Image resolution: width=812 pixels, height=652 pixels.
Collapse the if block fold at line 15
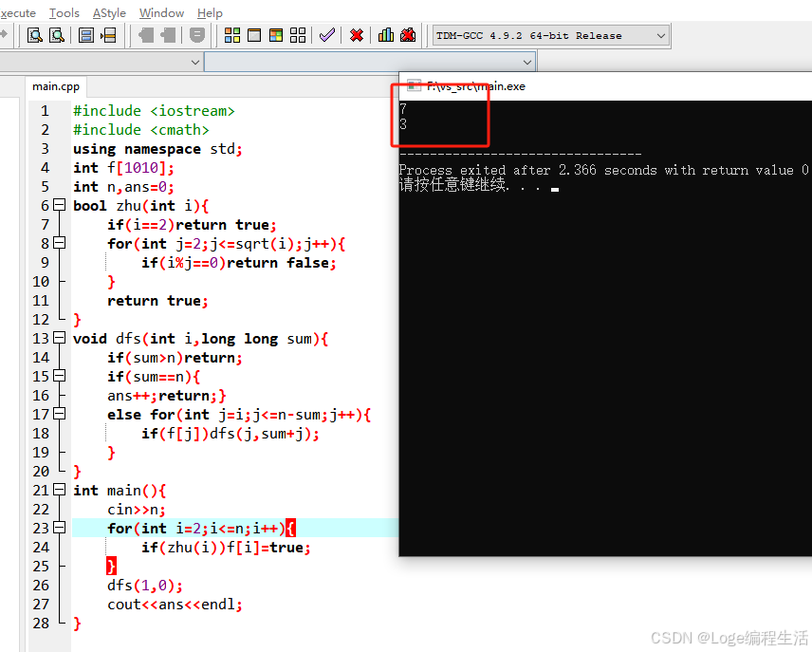[x=60, y=376]
